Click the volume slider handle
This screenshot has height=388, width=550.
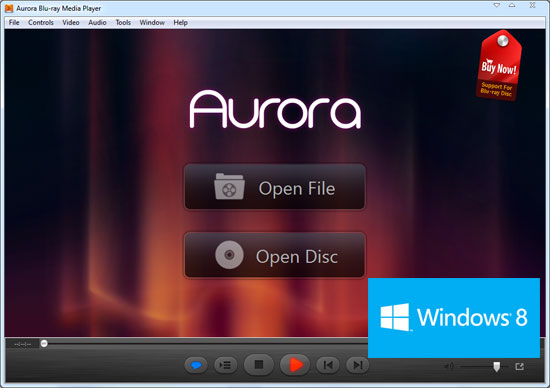tap(497, 367)
